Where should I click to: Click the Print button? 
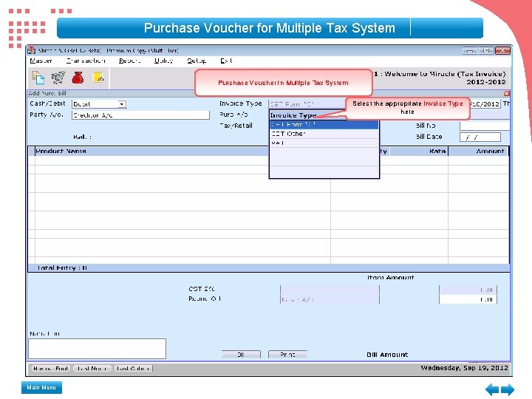click(287, 354)
